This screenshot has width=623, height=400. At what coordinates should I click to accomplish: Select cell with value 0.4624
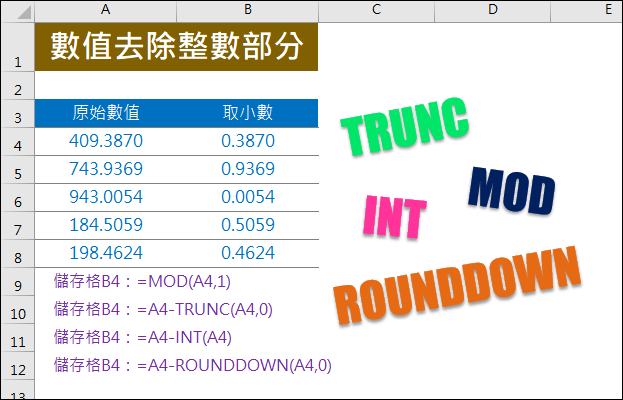click(248, 253)
